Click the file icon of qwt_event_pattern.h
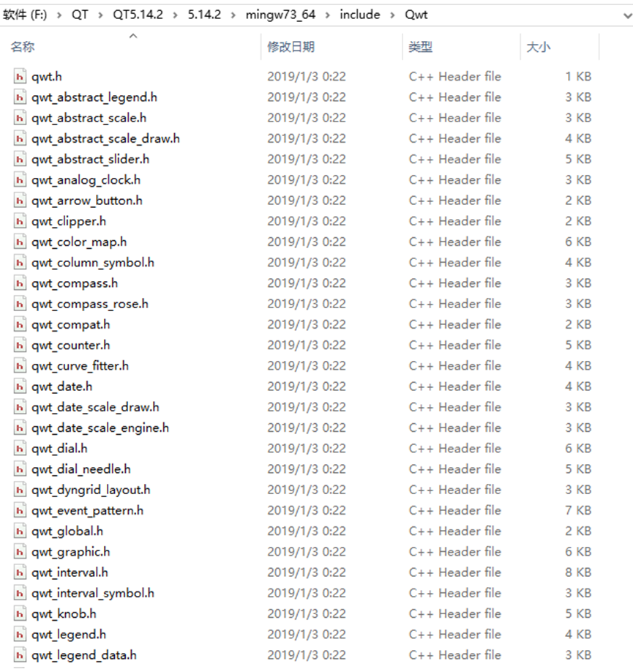The width and height of the screenshot is (633, 672). 19,510
